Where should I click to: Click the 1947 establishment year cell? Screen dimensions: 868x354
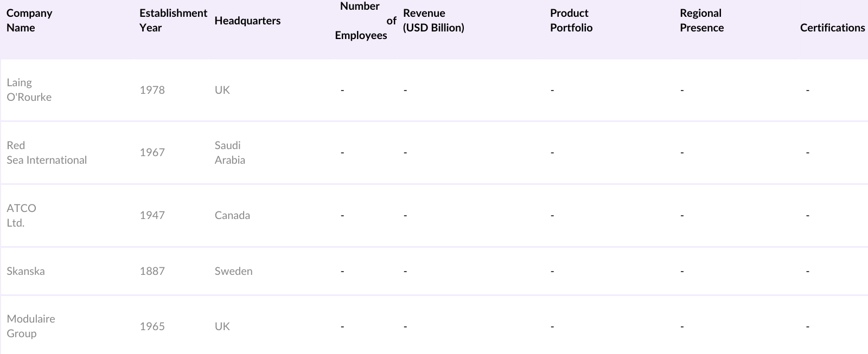(x=152, y=215)
